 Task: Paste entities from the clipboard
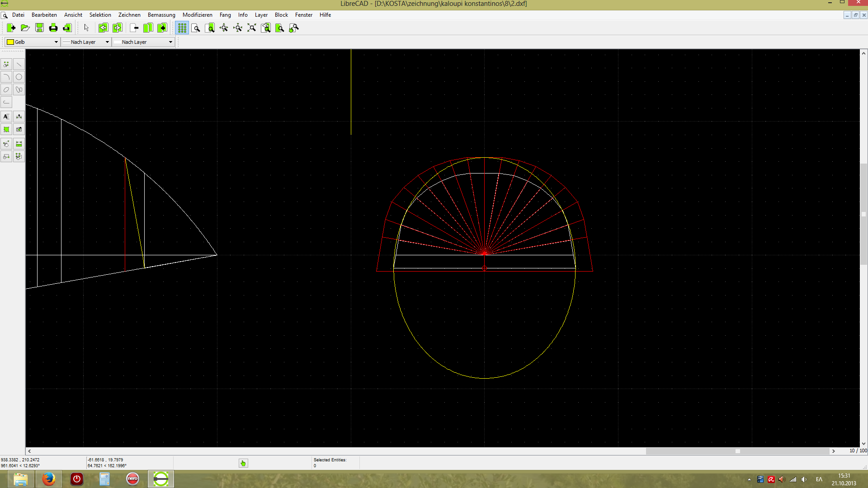pos(162,28)
